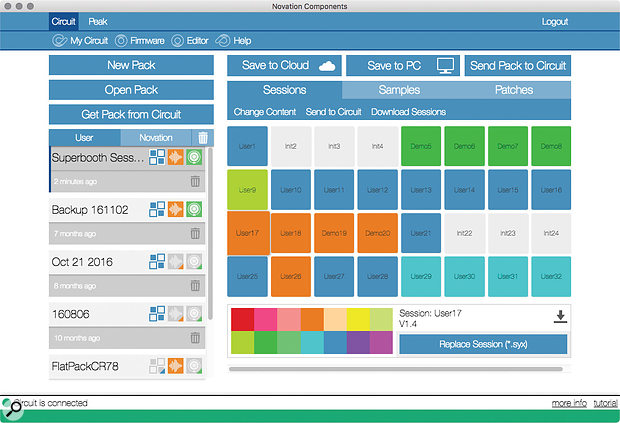Image resolution: width=620 pixels, height=423 pixels.
Task: Click Download Sessions option
Action: 408,112
